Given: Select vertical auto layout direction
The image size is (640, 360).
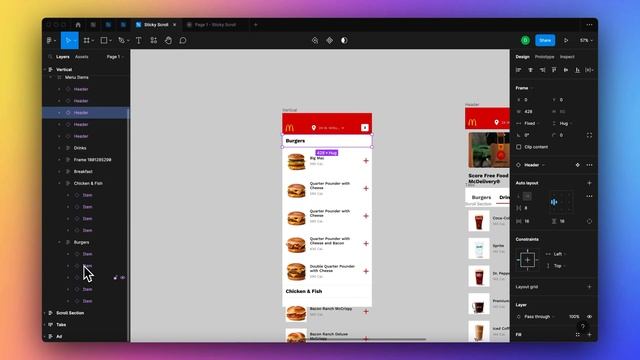Looking at the screenshot, I should tap(519, 196).
